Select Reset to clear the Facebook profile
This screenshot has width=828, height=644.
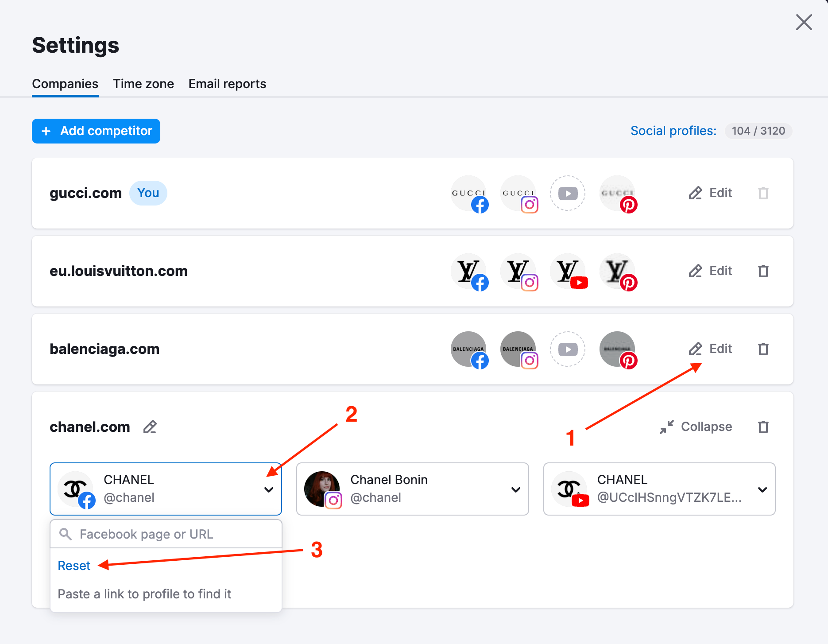[x=74, y=566]
